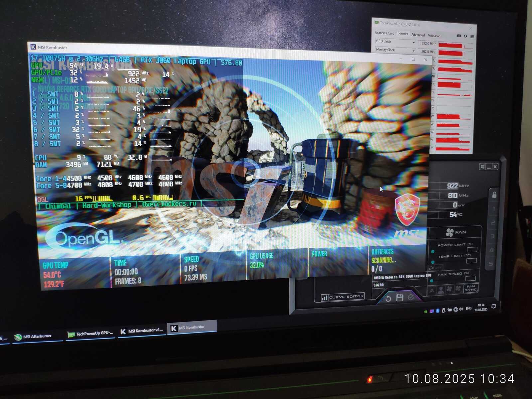
Task: Go to the Validation tab in GPU-Z
Action: (434, 36)
